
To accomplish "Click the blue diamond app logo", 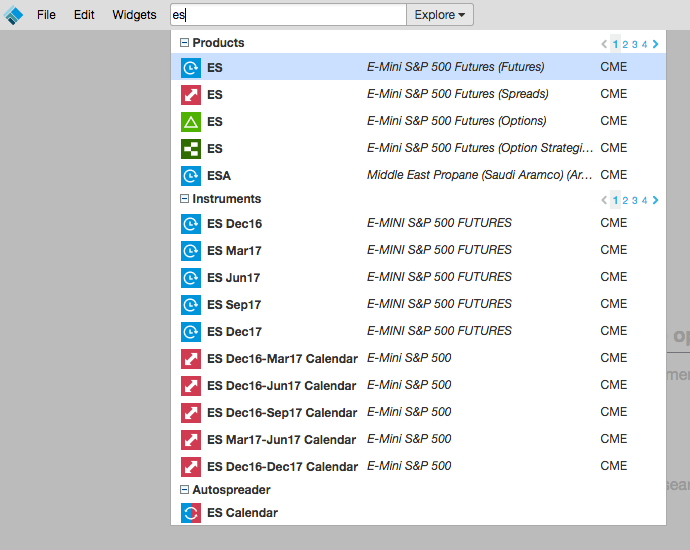I will tap(14, 15).
